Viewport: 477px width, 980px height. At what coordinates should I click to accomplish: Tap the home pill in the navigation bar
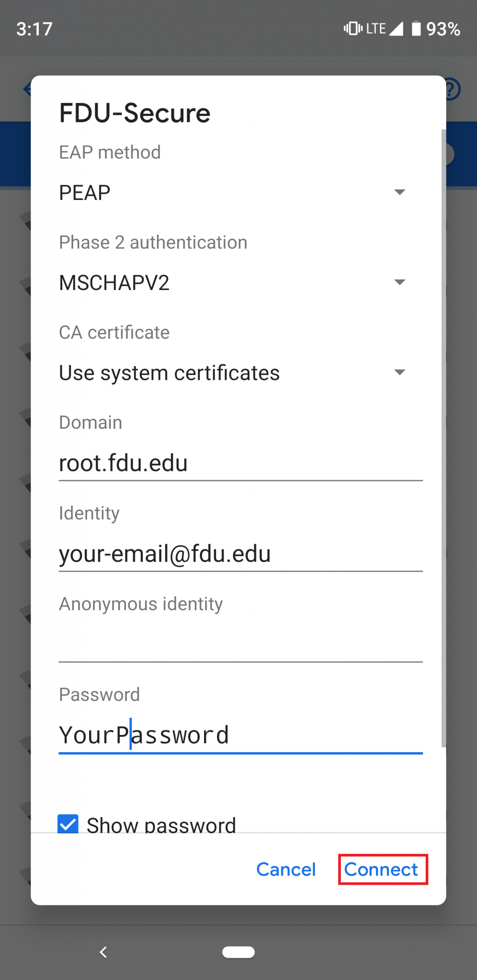[238, 952]
